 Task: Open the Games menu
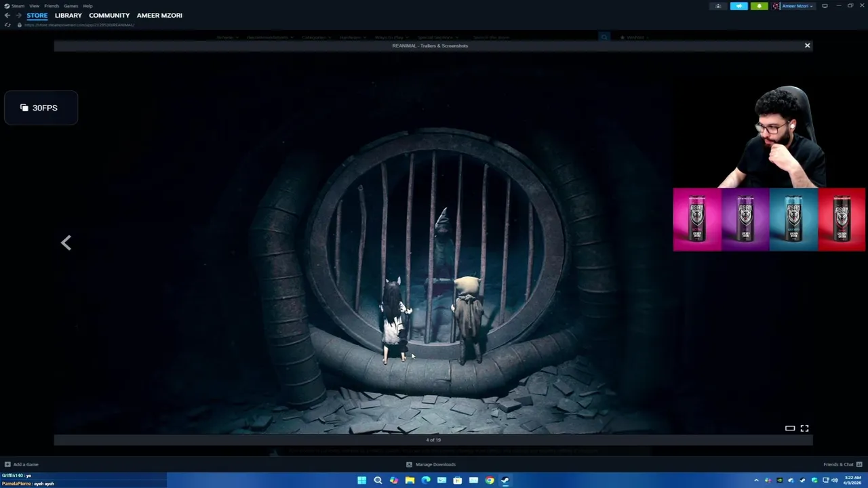(71, 5)
